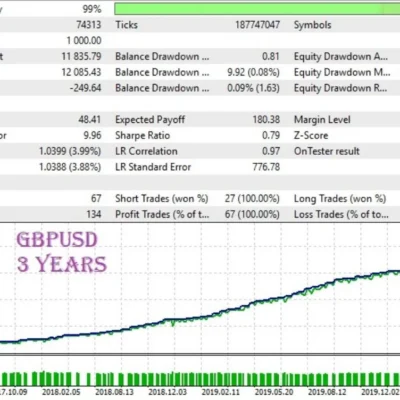Select the 1.0399 (3.99%) value
The image size is (400, 400).
[x=70, y=151]
